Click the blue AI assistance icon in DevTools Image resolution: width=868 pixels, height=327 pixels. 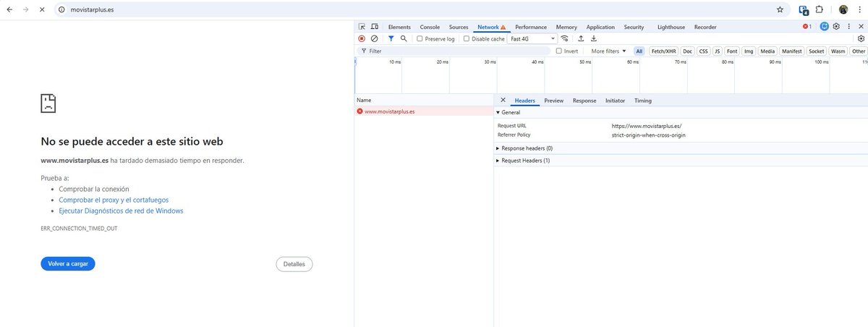(x=824, y=27)
